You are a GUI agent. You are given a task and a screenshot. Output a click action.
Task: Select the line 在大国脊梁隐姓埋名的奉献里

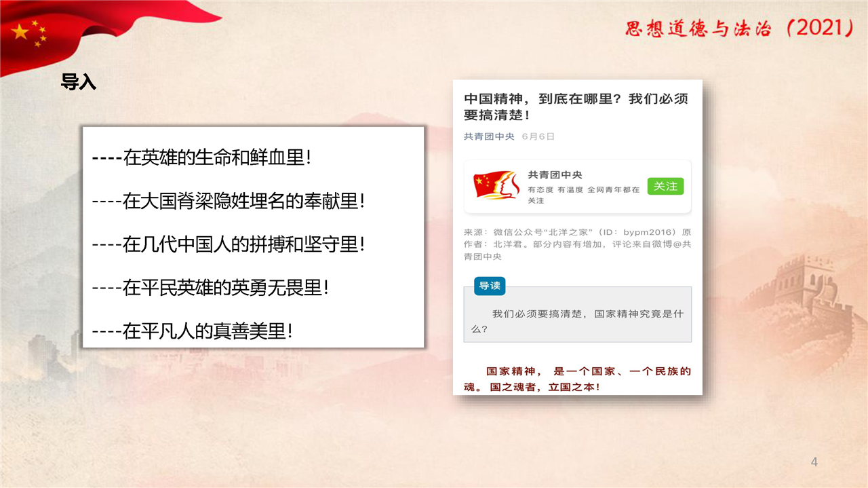[229, 201]
